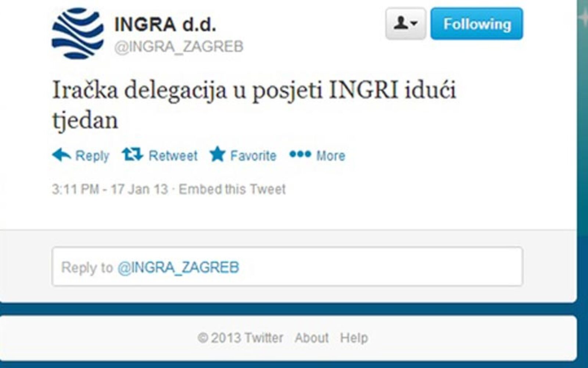Image resolution: width=588 pixels, height=368 pixels.
Task: Click the retweet arrows icon
Action: click(x=132, y=155)
